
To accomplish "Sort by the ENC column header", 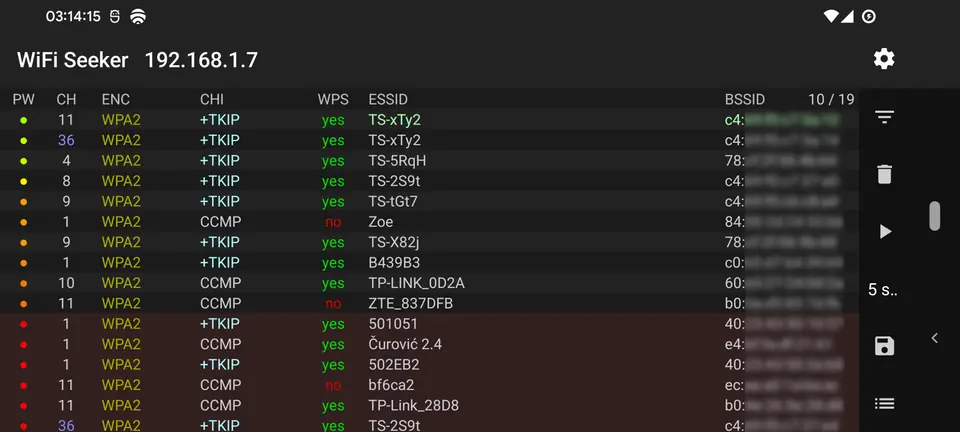I will pos(116,99).
